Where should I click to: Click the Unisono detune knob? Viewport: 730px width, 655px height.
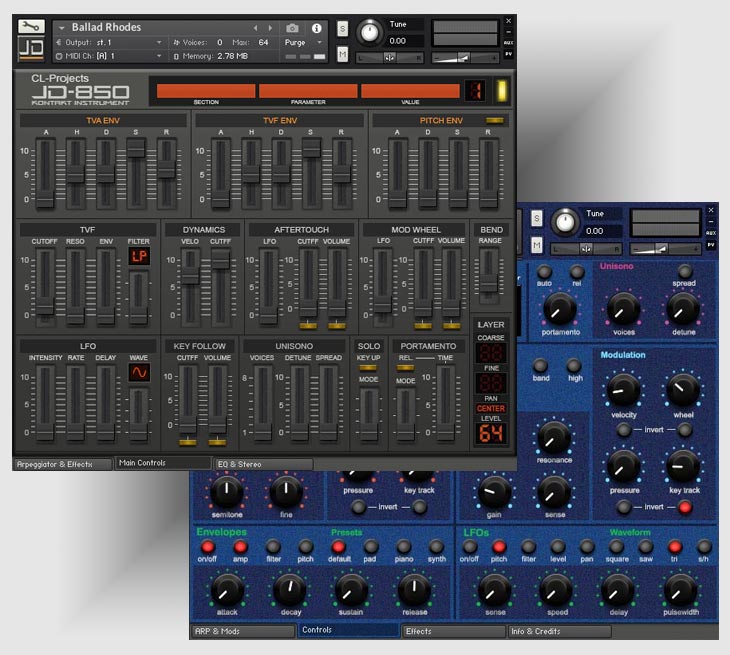tap(683, 308)
